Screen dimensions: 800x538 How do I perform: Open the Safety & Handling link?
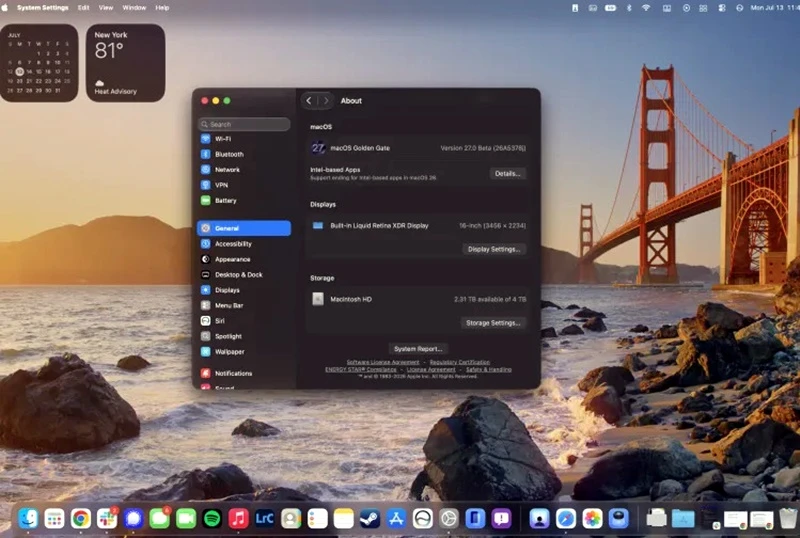click(489, 370)
